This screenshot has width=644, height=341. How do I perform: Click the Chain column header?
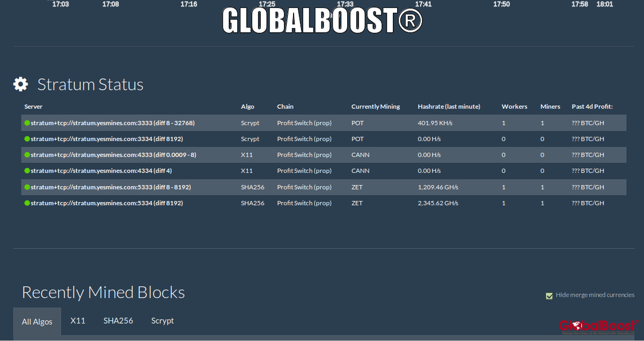pos(285,107)
